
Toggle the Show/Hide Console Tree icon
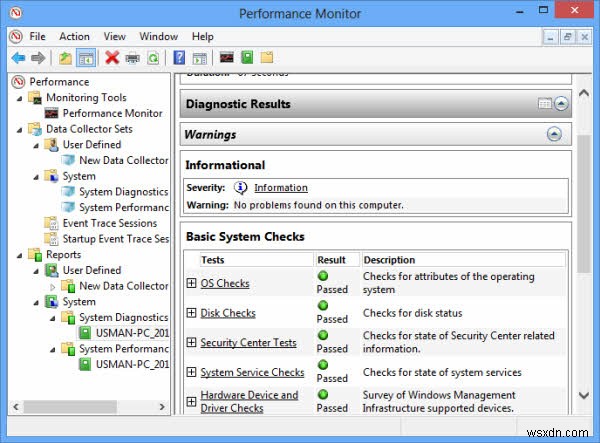coord(86,58)
